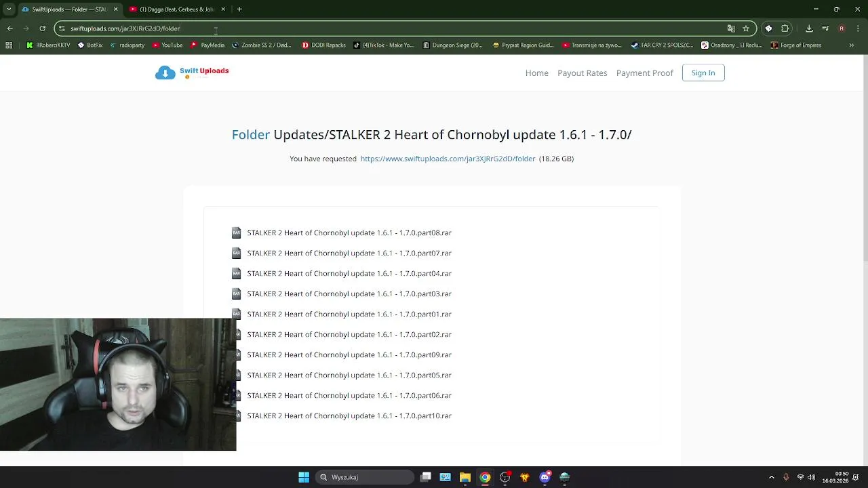Screen dimensions: 868x488
Task: Open the Osadzony El Reclu bookmark
Action: click(732, 45)
